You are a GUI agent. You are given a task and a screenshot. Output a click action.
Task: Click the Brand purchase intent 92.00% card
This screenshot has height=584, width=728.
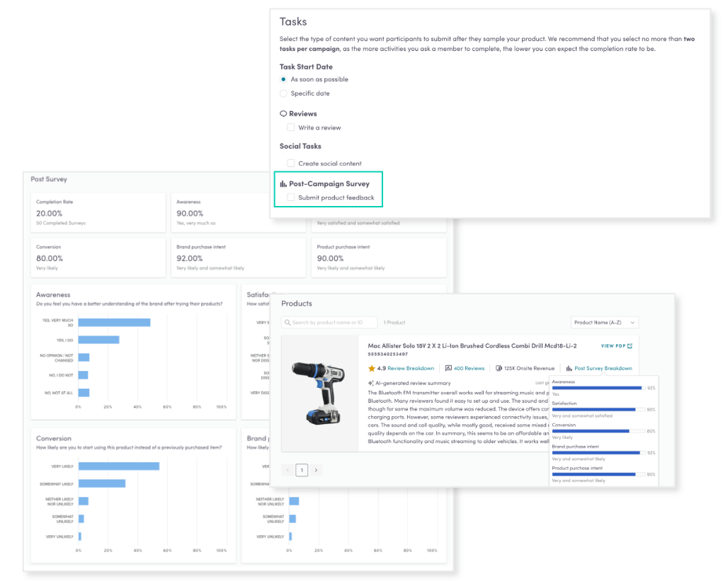tap(238, 258)
